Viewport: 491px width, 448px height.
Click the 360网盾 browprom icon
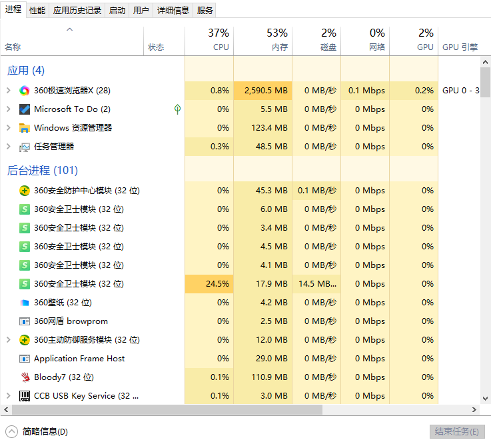coord(25,321)
